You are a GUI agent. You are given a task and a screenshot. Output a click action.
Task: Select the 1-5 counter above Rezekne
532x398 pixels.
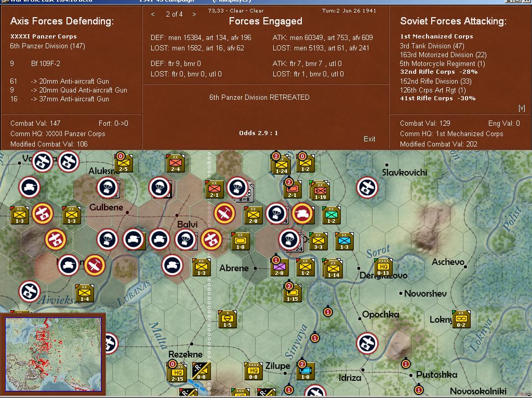pyautogui.click(x=228, y=319)
